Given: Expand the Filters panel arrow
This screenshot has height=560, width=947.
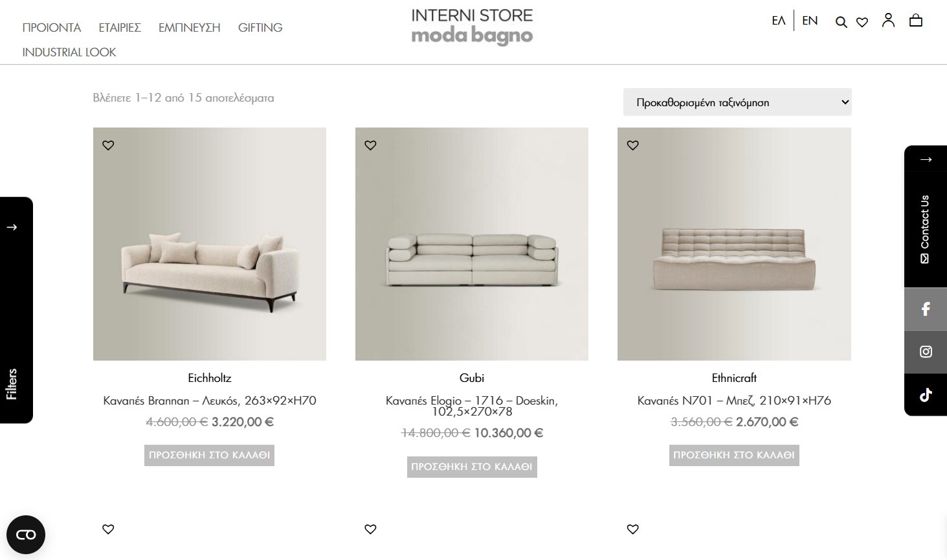Looking at the screenshot, I should 10,227.
